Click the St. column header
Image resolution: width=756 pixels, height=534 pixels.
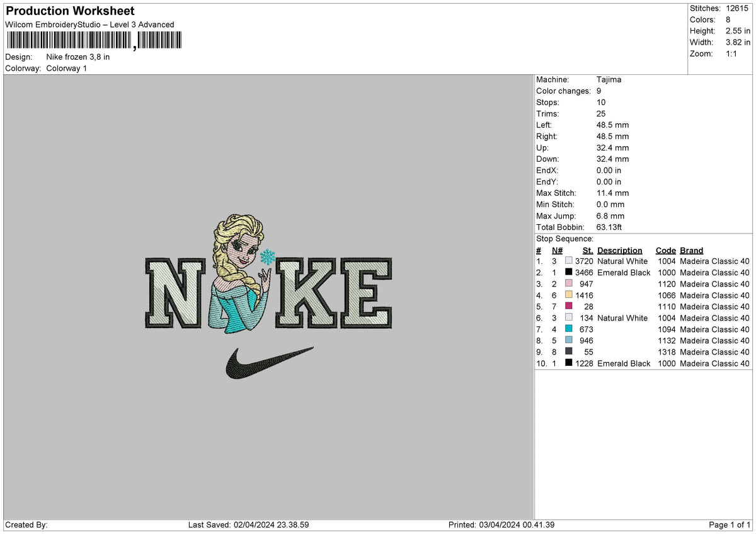click(x=588, y=250)
